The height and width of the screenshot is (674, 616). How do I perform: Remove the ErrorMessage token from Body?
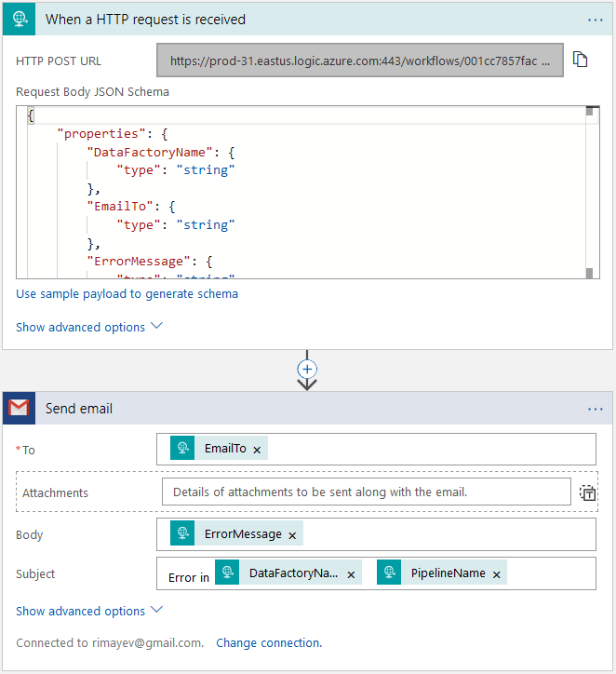[x=292, y=535]
